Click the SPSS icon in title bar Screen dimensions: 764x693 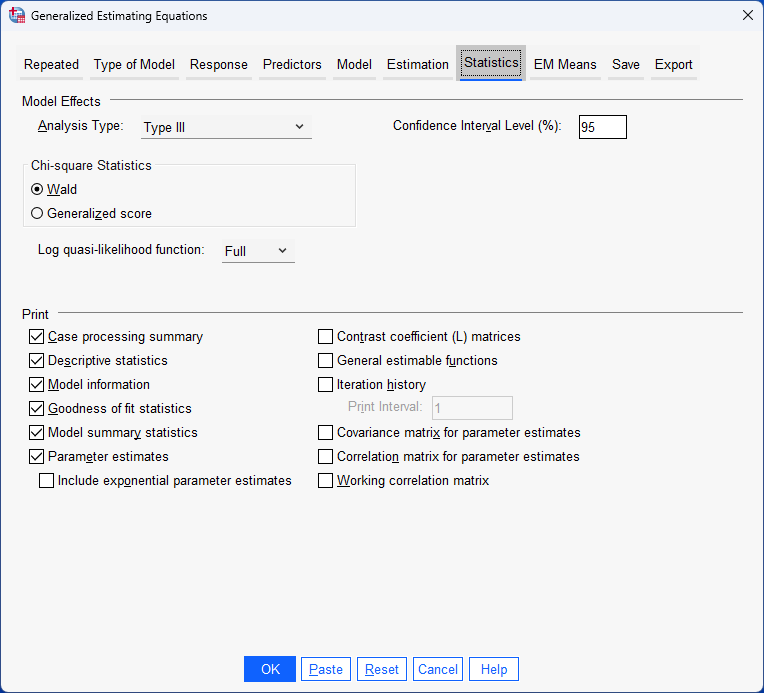pos(16,16)
